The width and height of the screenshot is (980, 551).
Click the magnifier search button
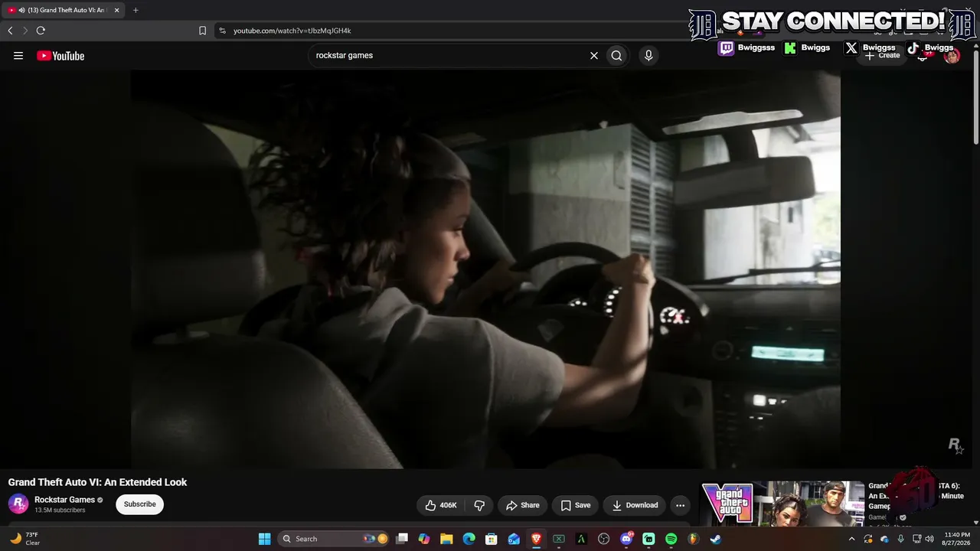[616, 55]
